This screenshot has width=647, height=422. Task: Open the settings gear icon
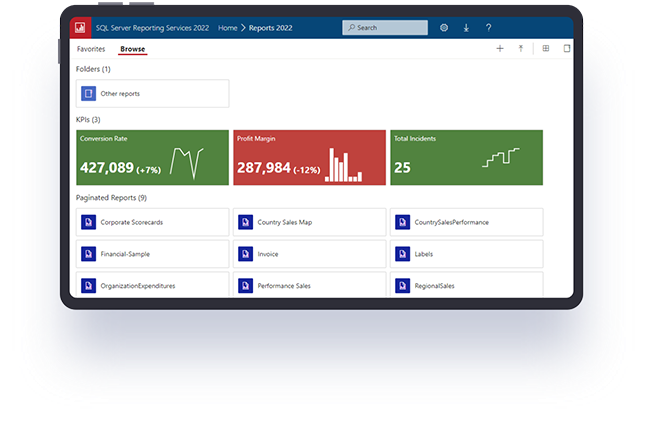coord(444,28)
